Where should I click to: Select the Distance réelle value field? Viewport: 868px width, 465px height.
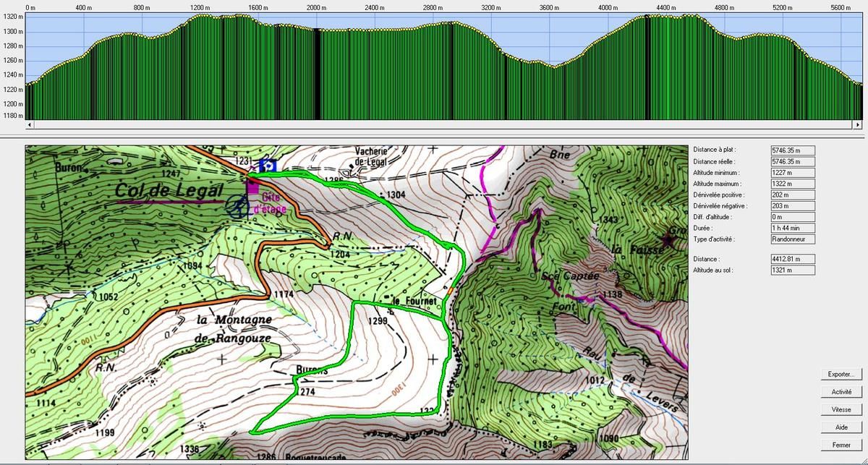pos(793,161)
